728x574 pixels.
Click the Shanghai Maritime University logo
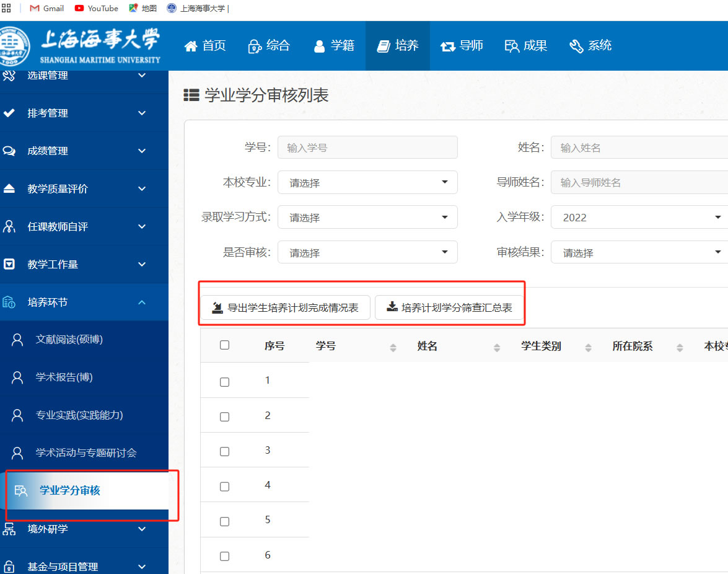[x=81, y=45]
